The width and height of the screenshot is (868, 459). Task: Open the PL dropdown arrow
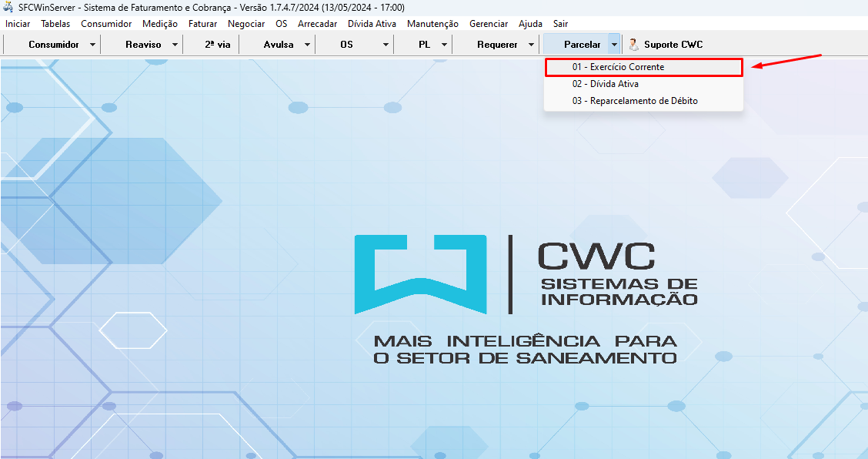(x=444, y=45)
